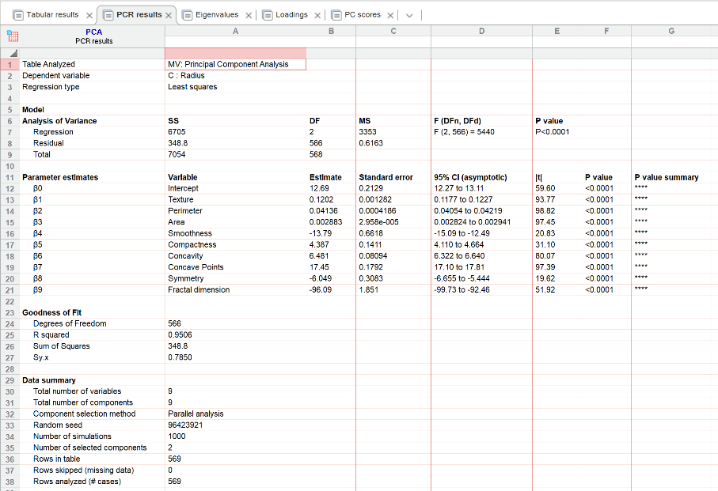The image size is (718, 491).
Task: Expand the tab overflow chevron dropdown
Action: (x=409, y=16)
